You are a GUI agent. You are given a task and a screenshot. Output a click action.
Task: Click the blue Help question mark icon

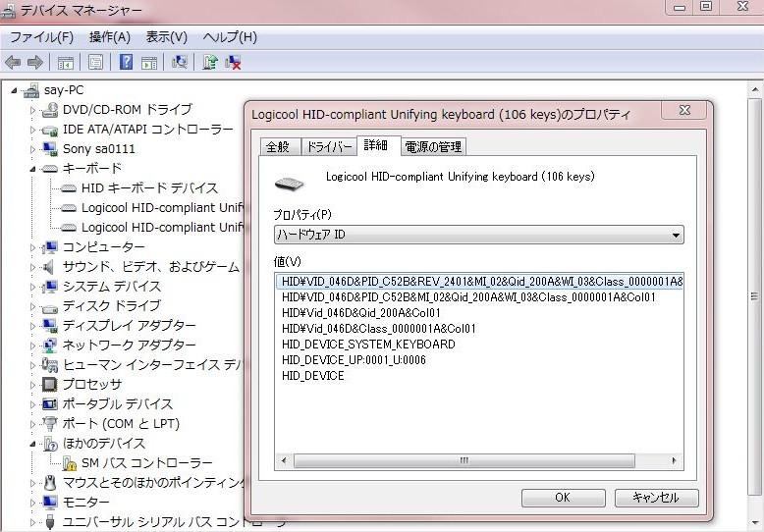tap(127, 62)
